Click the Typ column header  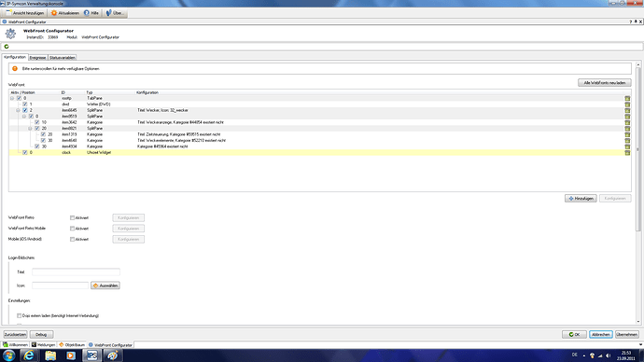[90, 92]
